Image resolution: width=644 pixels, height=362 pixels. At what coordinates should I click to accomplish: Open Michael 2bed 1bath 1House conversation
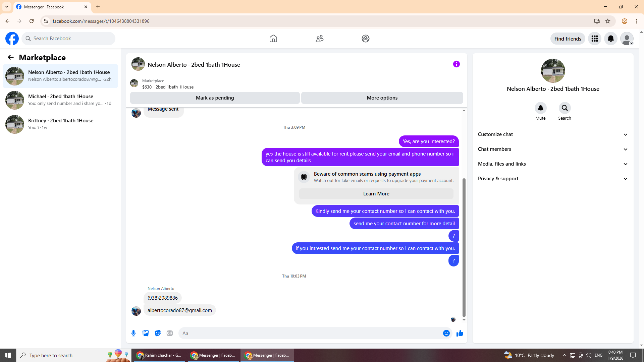pyautogui.click(x=60, y=100)
